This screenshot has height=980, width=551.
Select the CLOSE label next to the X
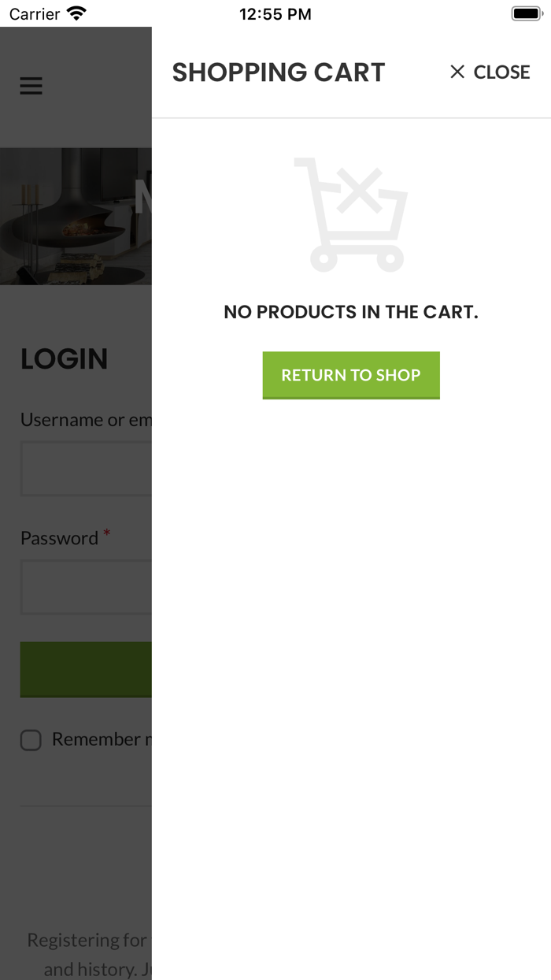click(501, 72)
